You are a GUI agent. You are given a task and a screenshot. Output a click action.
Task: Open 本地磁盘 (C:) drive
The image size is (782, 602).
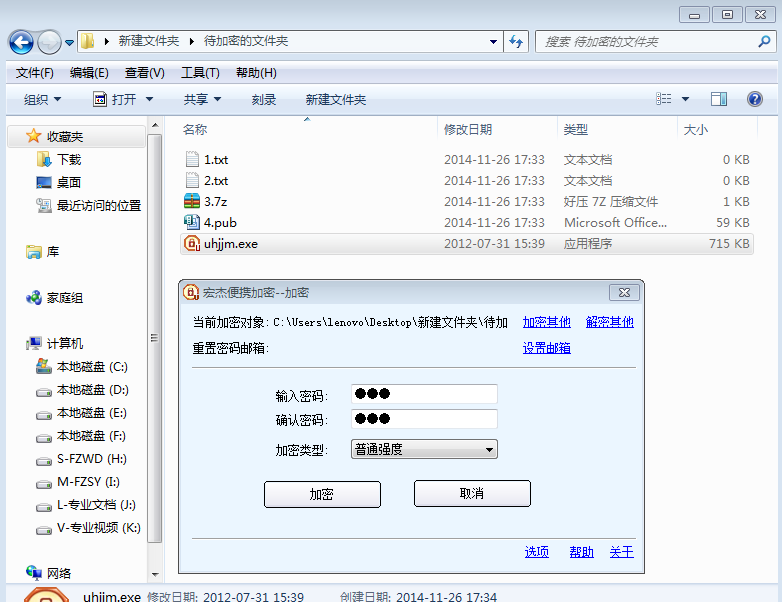(x=82, y=367)
